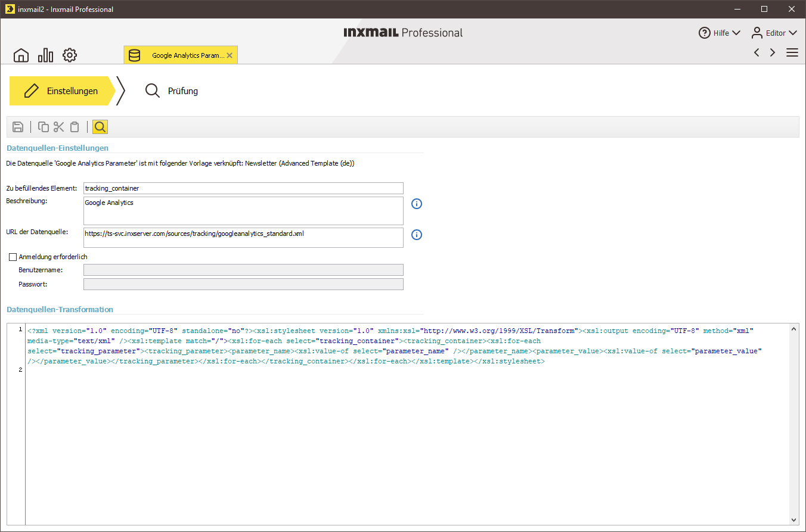
Task: Go to the next tab arrow
Action: (x=773, y=52)
